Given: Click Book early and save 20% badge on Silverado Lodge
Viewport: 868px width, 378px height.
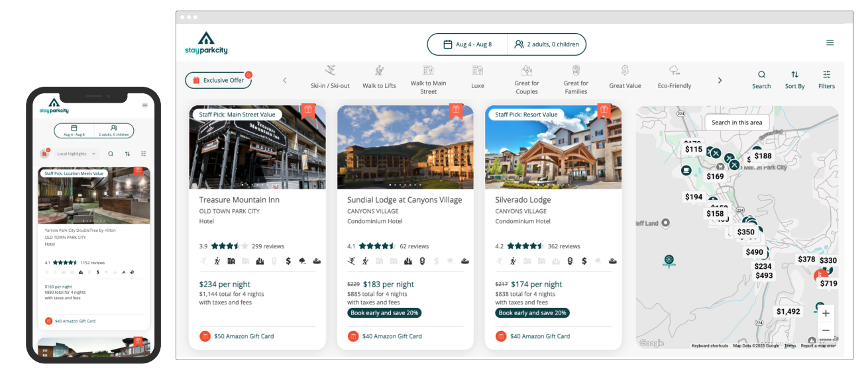Looking at the screenshot, I should (x=532, y=312).
